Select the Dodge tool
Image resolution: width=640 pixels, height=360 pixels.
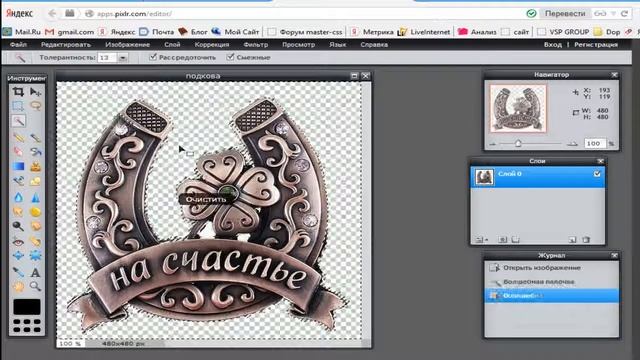18,226
